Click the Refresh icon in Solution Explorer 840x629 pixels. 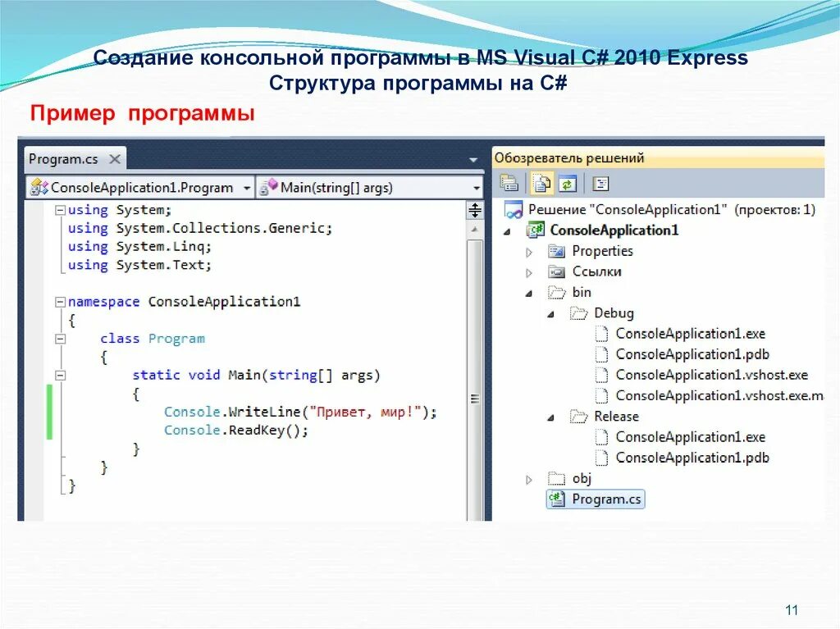pyautogui.click(x=568, y=183)
